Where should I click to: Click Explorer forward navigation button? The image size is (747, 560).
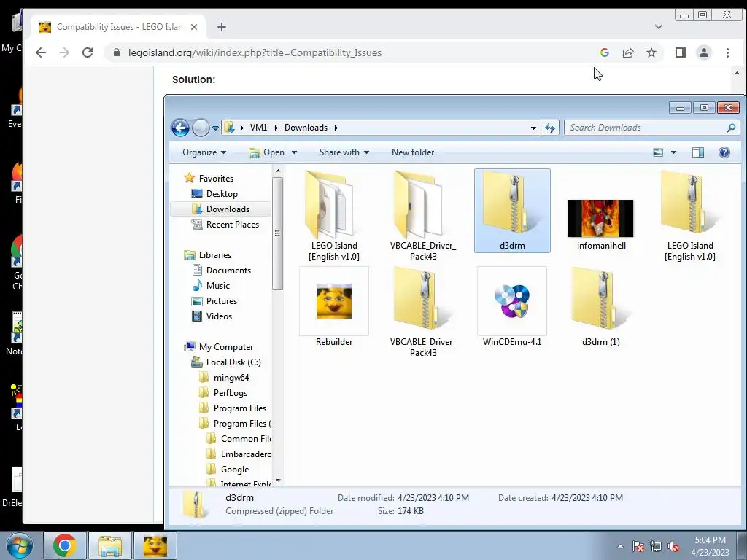201,128
